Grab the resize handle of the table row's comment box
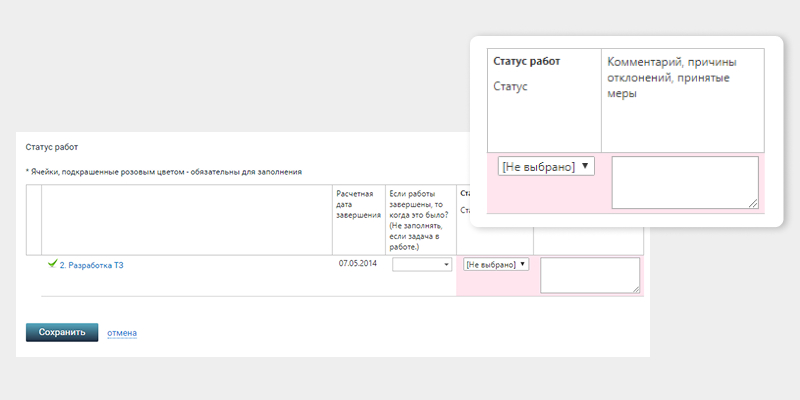The width and height of the screenshot is (800, 400). 636,290
